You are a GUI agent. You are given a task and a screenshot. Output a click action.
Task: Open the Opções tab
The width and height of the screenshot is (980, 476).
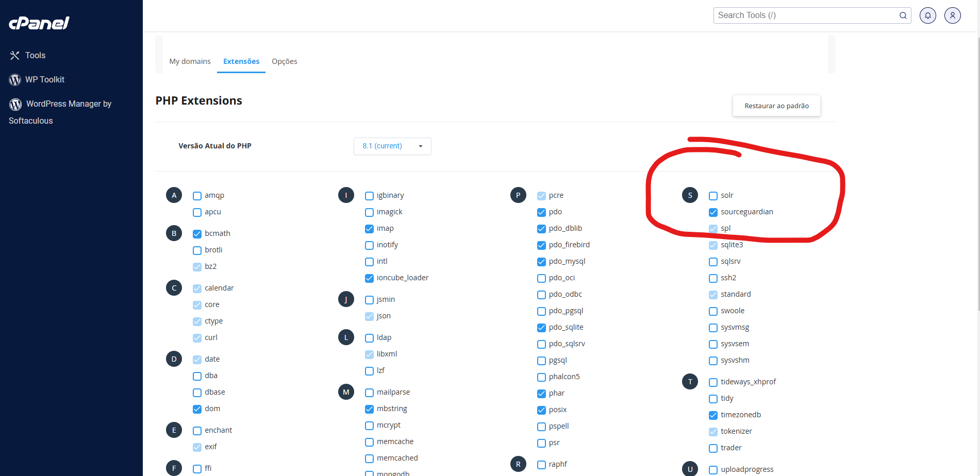[x=284, y=61]
